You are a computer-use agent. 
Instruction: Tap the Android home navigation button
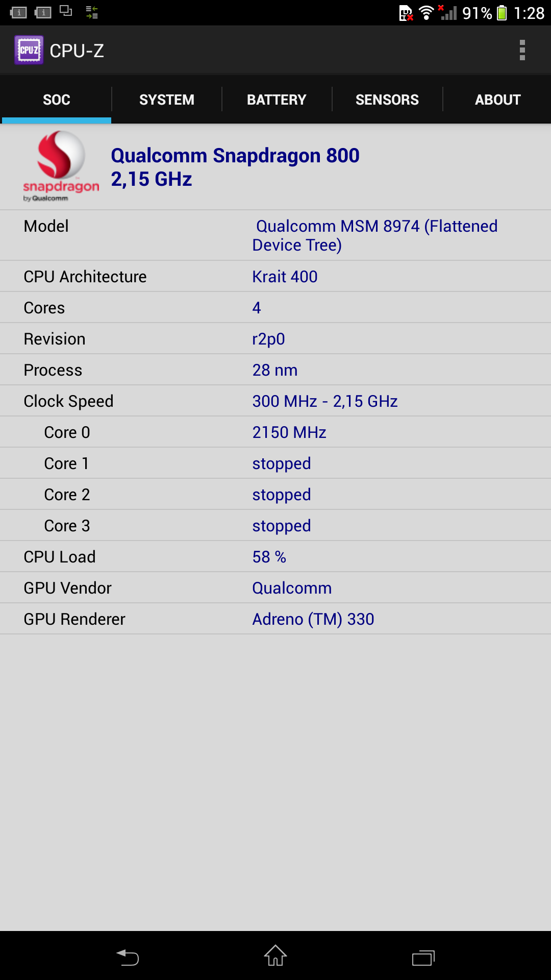click(275, 955)
